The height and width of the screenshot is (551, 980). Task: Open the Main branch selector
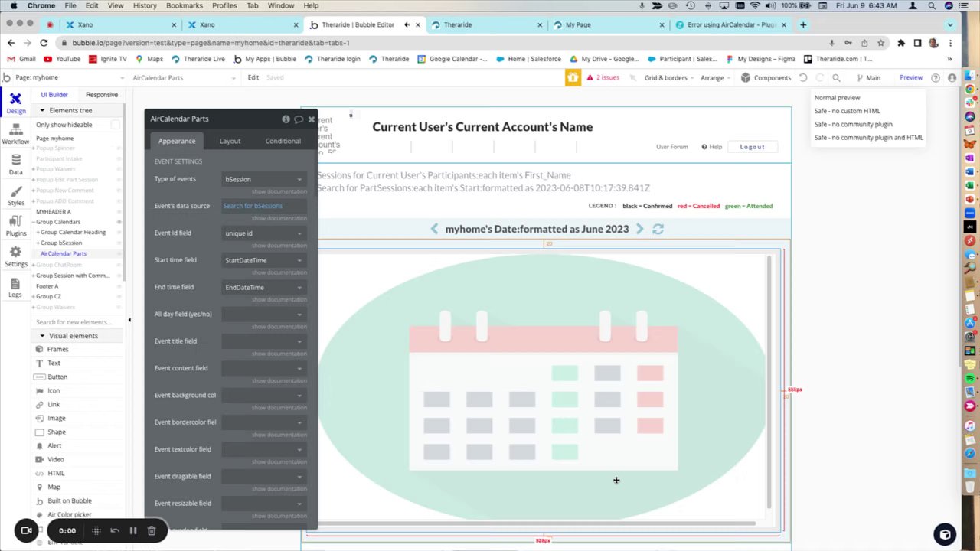coord(868,77)
